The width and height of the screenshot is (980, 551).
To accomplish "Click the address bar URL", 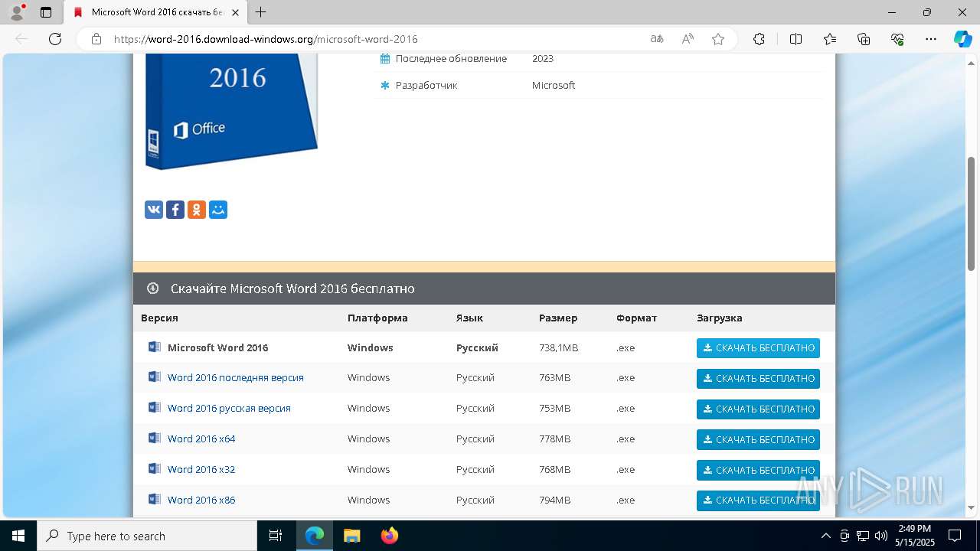I will [266, 39].
